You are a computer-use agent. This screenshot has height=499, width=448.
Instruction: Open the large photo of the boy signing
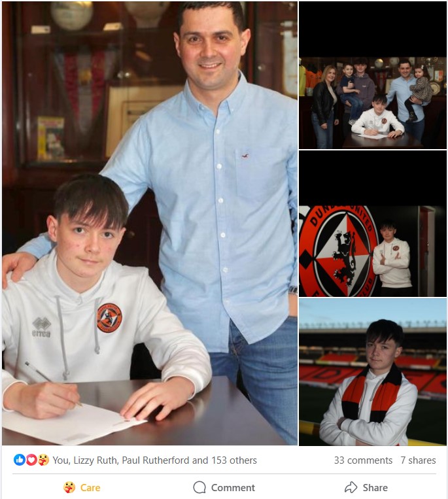coord(150,223)
